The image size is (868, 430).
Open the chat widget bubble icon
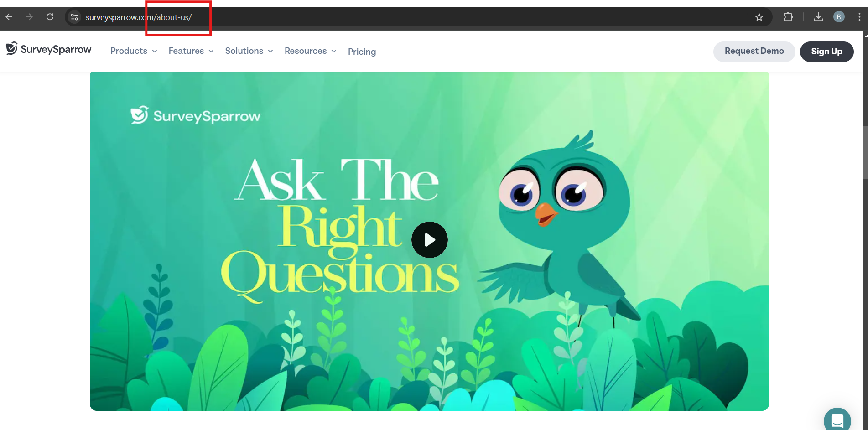[837, 420]
